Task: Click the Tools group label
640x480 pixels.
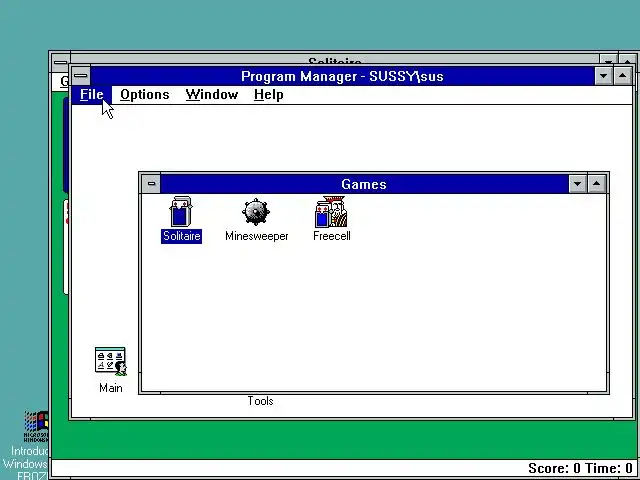Action: (x=260, y=401)
